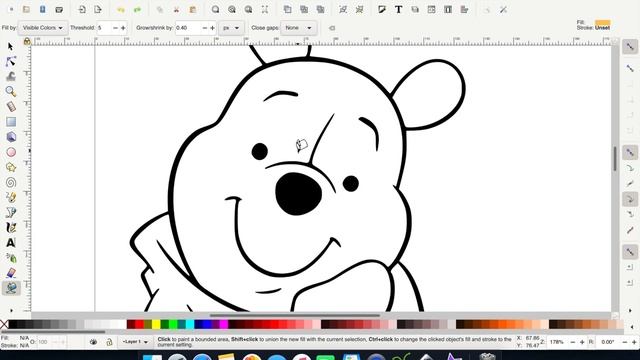Select the Node editing tool

11,62
